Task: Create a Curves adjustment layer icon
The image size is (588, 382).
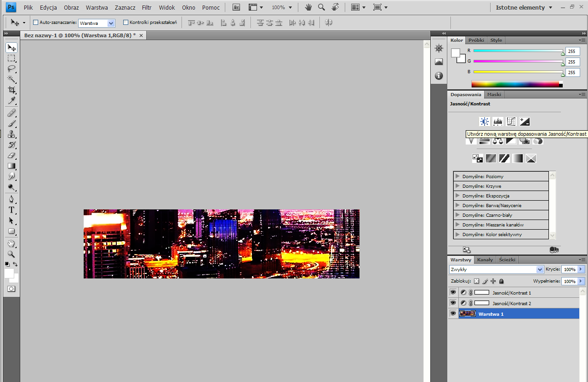Action: click(511, 122)
